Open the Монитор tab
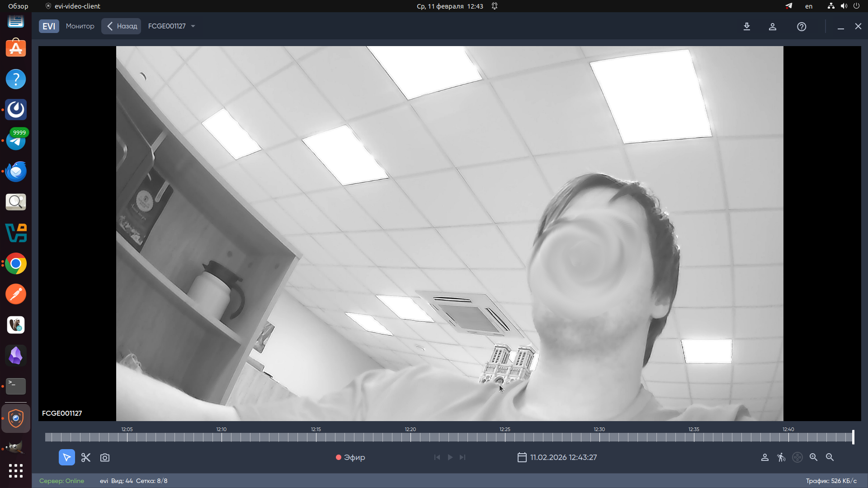This screenshot has height=488, width=868. coord(80,26)
